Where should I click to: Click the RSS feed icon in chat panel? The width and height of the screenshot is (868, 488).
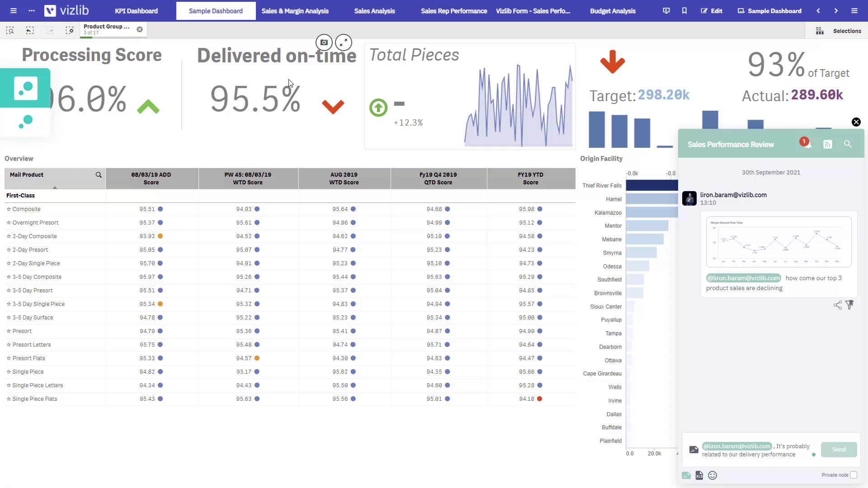827,145
